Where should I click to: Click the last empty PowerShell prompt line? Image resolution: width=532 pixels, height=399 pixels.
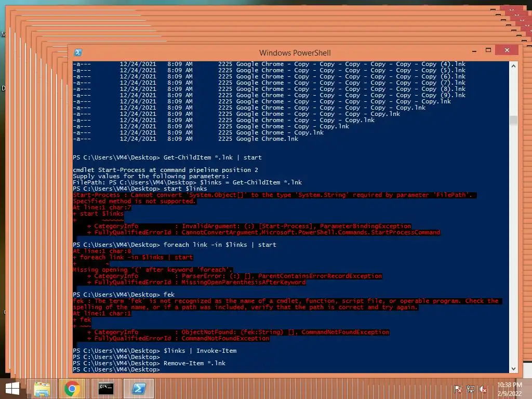click(116, 369)
